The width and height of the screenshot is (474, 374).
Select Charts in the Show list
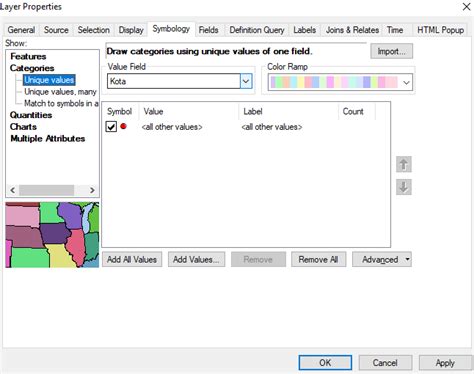point(23,127)
